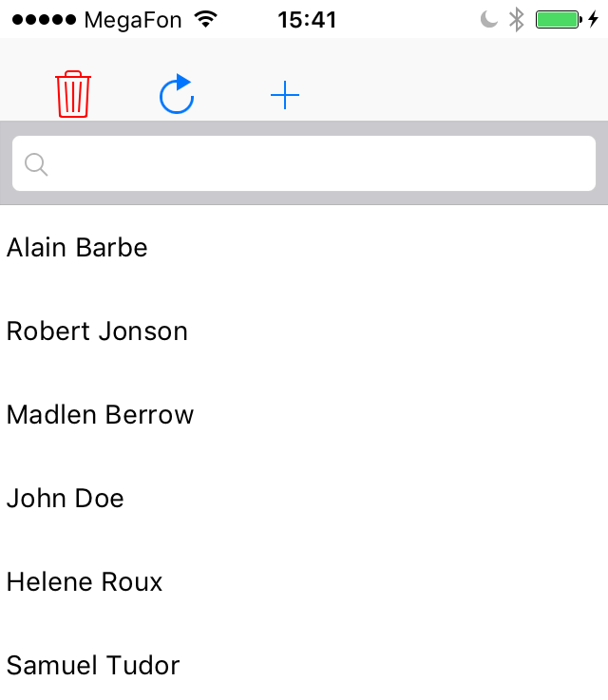The width and height of the screenshot is (608, 700).
Task: Open the Madlen Berrow entry
Action: click(x=304, y=414)
